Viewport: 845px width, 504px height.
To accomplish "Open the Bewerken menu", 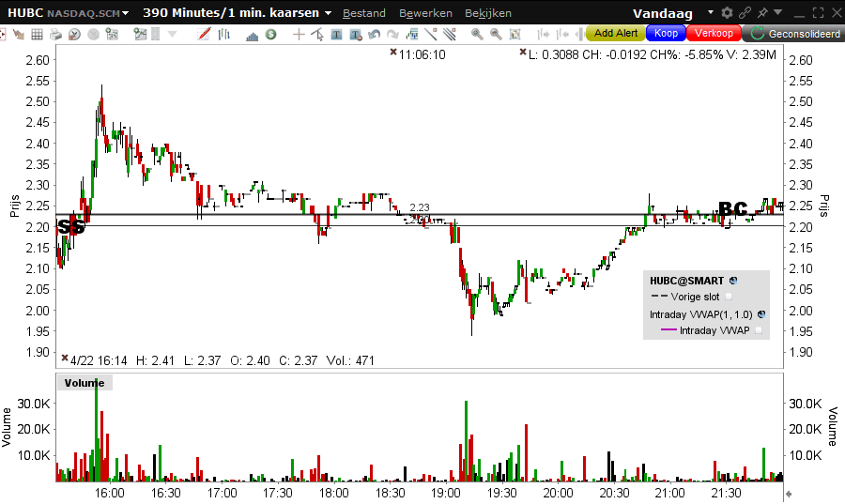I will [x=425, y=13].
